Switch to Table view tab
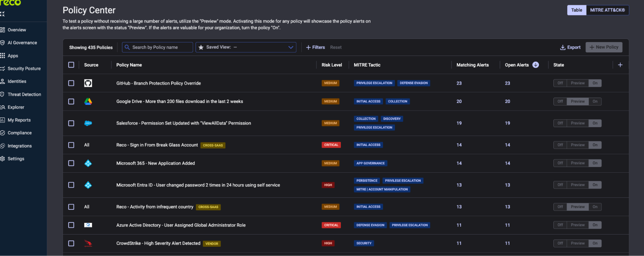The width and height of the screenshot is (644, 256). click(577, 10)
